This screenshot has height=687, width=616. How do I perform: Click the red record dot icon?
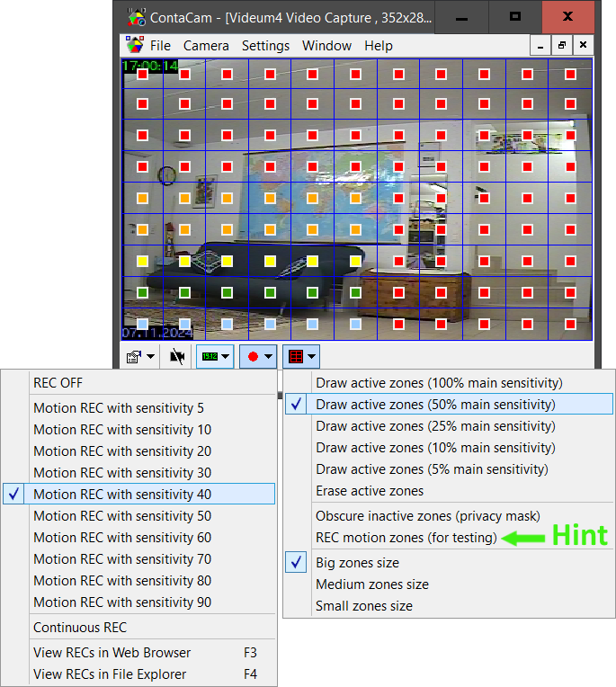pyautogui.click(x=253, y=357)
